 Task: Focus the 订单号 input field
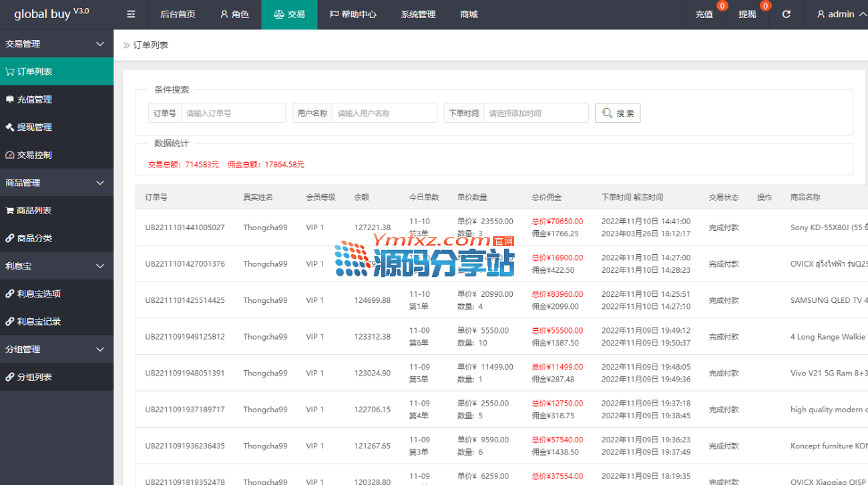[x=233, y=113]
